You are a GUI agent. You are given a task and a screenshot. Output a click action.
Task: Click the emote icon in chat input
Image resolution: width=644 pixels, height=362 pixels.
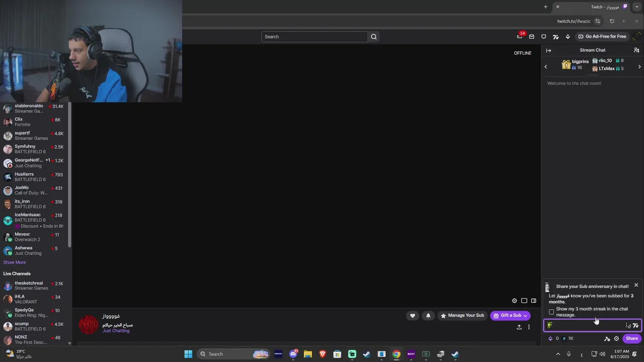pos(549,325)
